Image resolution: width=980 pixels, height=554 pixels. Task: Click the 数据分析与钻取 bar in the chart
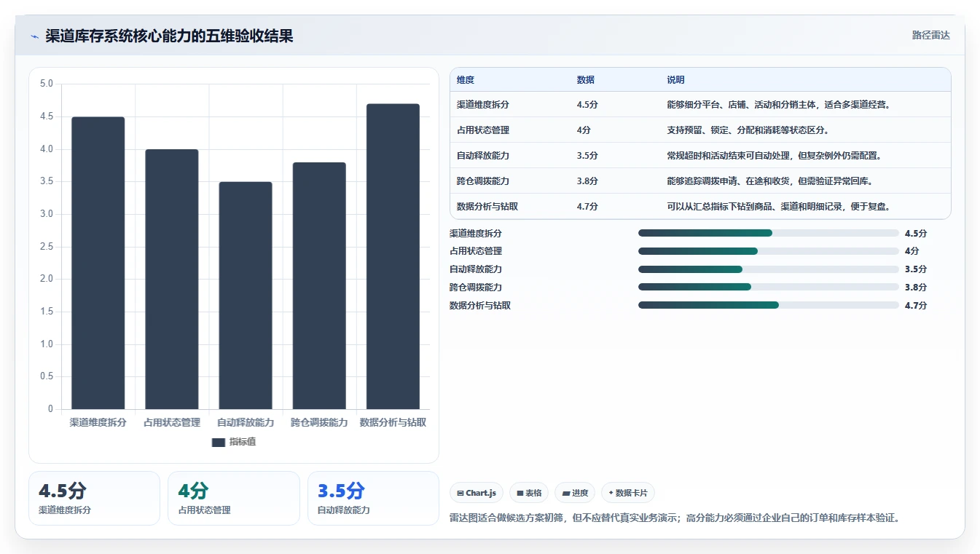(x=393, y=256)
